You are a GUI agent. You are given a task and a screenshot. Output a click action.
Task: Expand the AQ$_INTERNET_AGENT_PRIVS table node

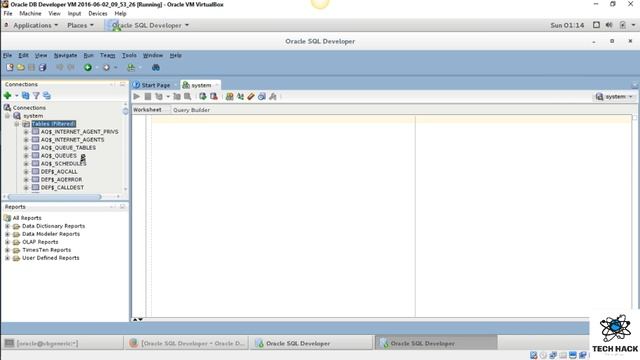tap(26, 132)
